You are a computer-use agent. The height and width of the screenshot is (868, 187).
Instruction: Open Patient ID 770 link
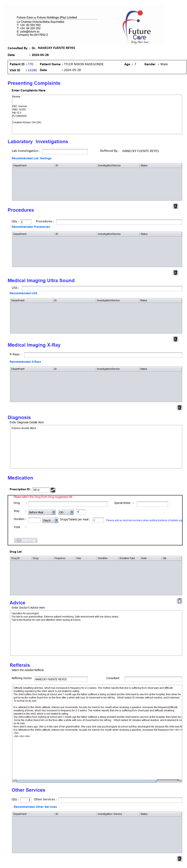pyautogui.click(x=30, y=64)
